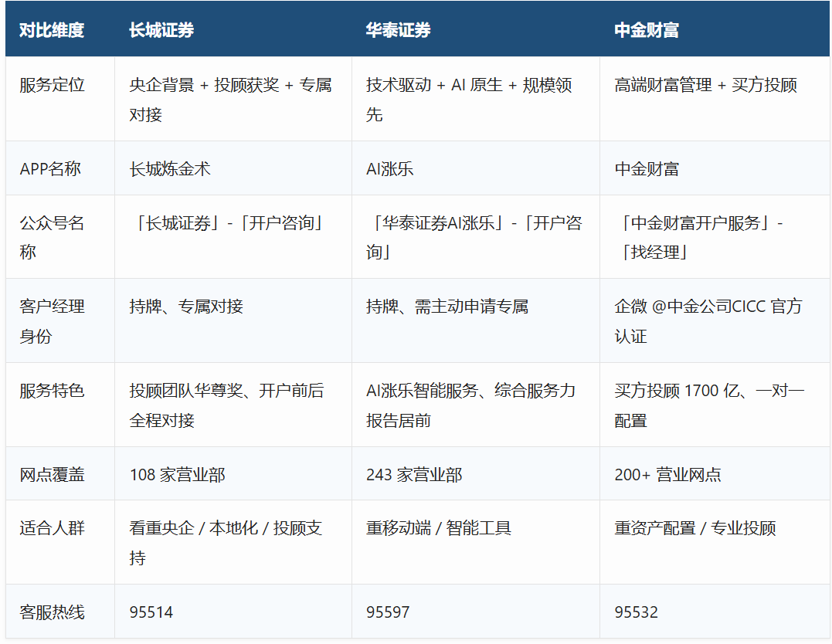Viewport: 832px width, 644px height.
Task: Select the 长城证券 column header
Action: (x=233, y=29)
